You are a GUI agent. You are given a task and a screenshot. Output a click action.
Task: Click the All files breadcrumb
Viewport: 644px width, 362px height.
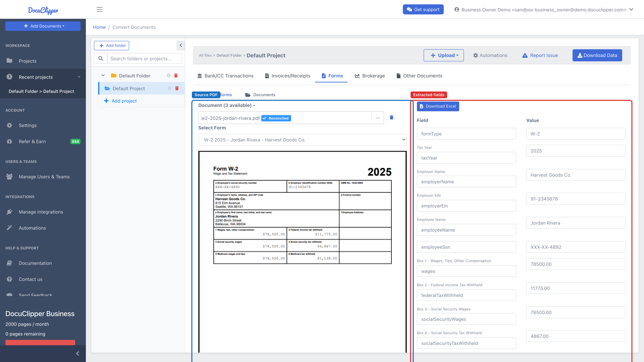click(205, 55)
